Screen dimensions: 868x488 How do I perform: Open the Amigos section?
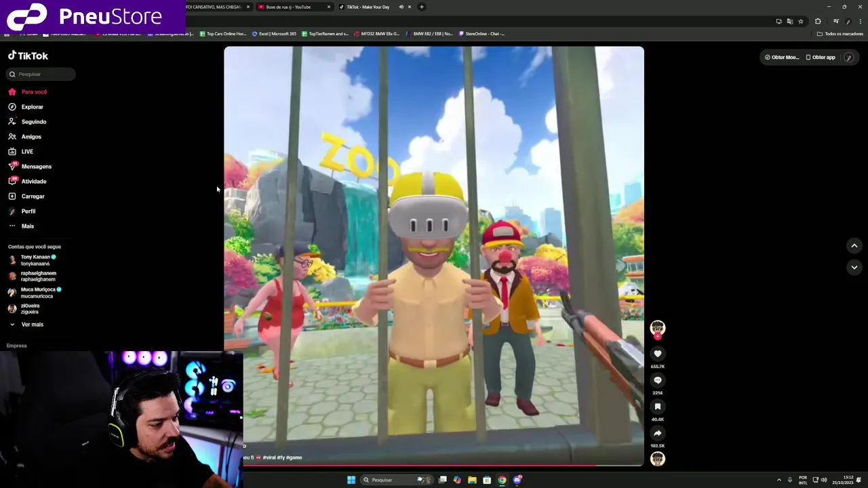pyautogui.click(x=24, y=136)
